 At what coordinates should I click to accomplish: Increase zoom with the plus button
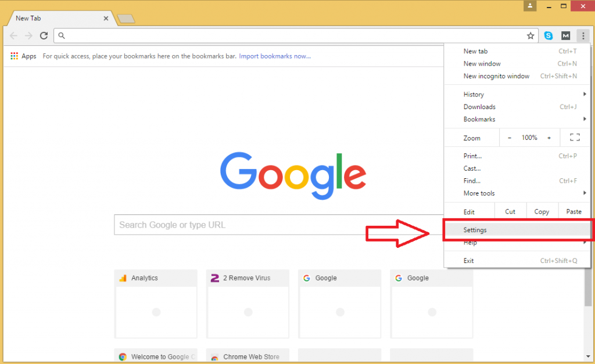coord(549,138)
